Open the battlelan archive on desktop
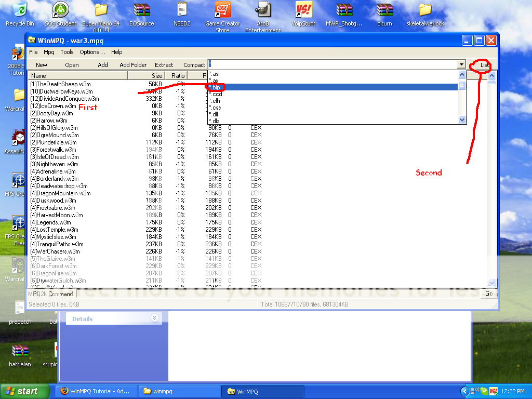532x399 pixels. [x=20, y=352]
